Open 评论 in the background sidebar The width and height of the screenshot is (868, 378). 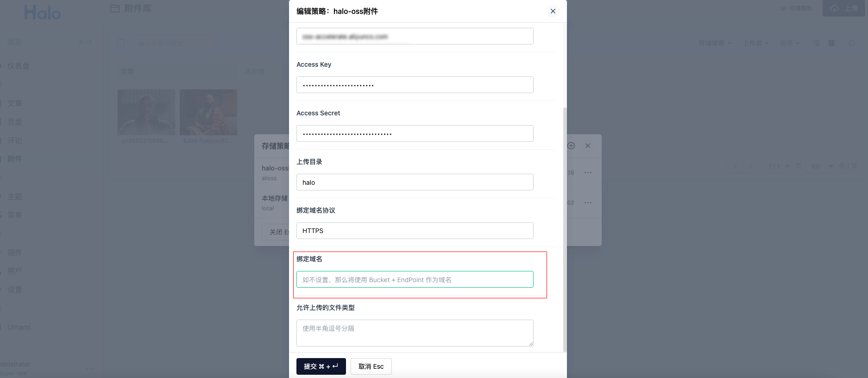15,140
